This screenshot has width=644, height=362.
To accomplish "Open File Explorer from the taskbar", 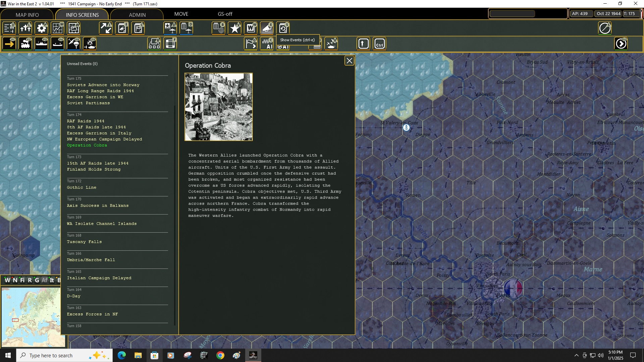I will (138, 355).
